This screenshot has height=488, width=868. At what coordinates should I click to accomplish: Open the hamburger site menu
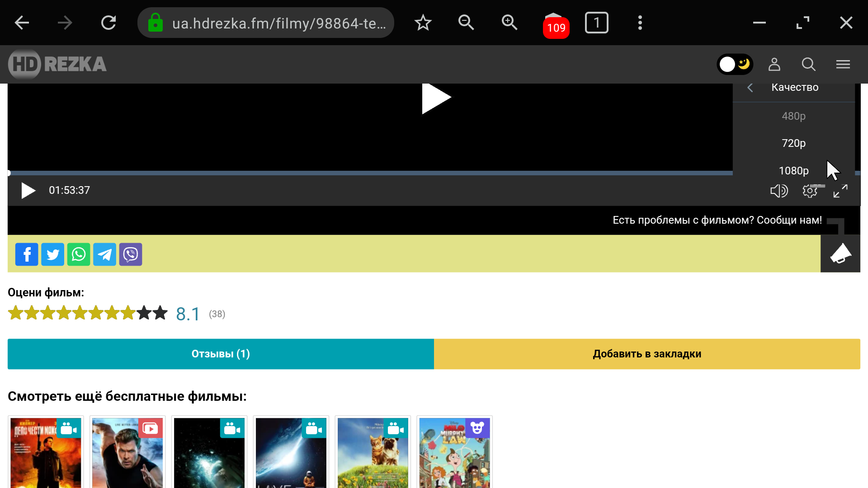pyautogui.click(x=843, y=64)
